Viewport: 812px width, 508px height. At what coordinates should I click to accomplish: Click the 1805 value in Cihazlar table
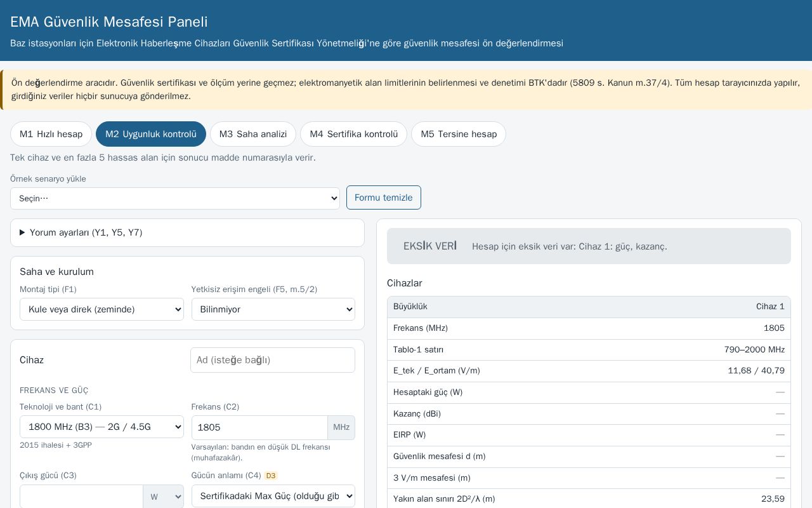(774, 328)
